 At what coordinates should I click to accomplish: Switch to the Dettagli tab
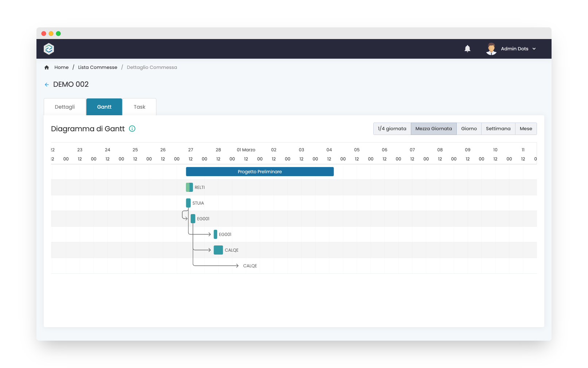(x=65, y=106)
